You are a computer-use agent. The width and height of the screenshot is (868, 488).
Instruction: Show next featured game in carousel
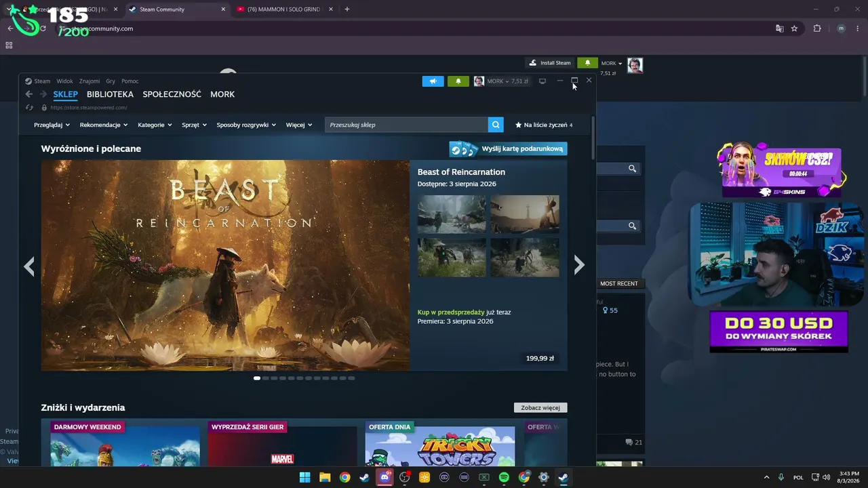(x=578, y=266)
